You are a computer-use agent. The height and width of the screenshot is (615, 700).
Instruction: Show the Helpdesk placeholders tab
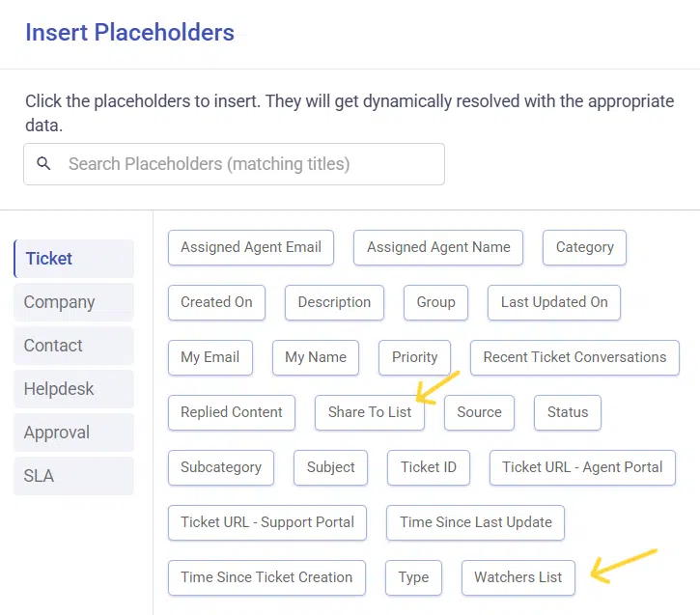[74, 389]
